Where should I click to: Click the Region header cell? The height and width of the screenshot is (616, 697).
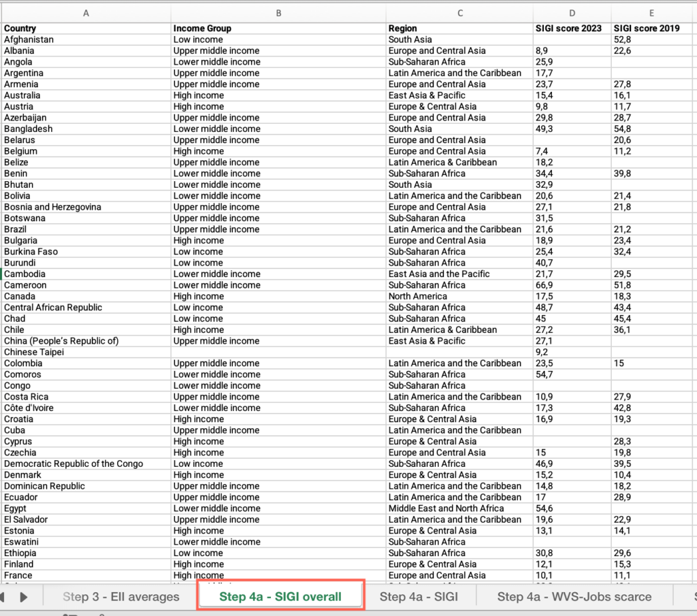pos(460,29)
